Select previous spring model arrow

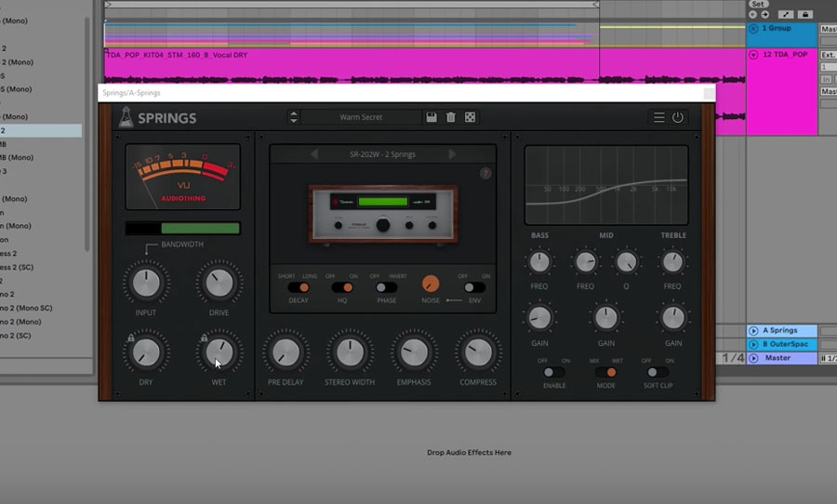pos(314,154)
